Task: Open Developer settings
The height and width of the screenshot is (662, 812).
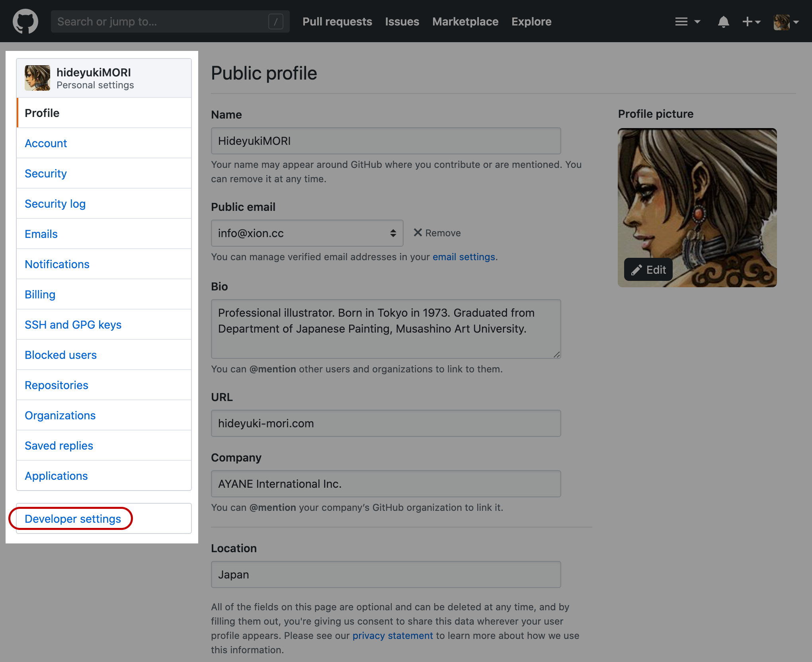Action: tap(72, 519)
